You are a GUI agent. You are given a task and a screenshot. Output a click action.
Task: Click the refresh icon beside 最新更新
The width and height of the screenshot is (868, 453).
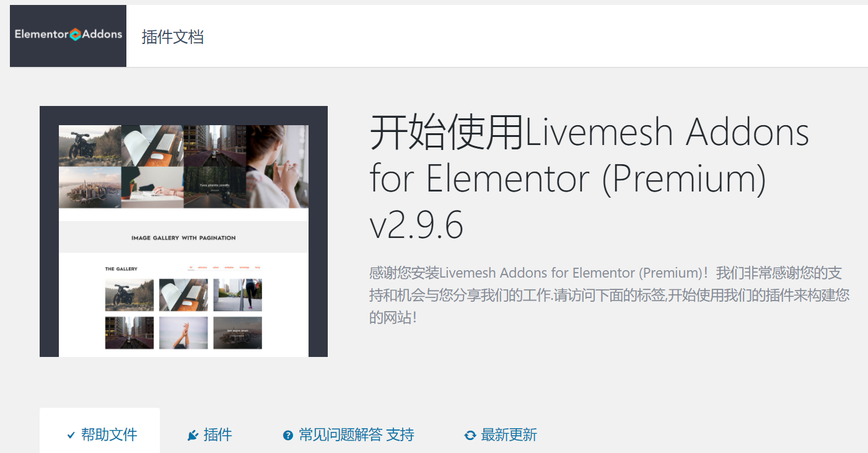(470, 436)
